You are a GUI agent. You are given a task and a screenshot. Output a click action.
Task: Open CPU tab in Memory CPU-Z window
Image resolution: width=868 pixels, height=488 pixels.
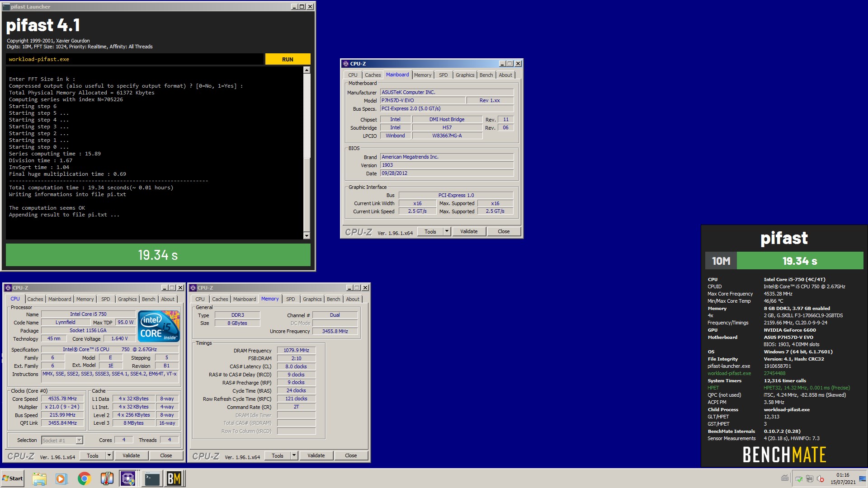(200, 299)
